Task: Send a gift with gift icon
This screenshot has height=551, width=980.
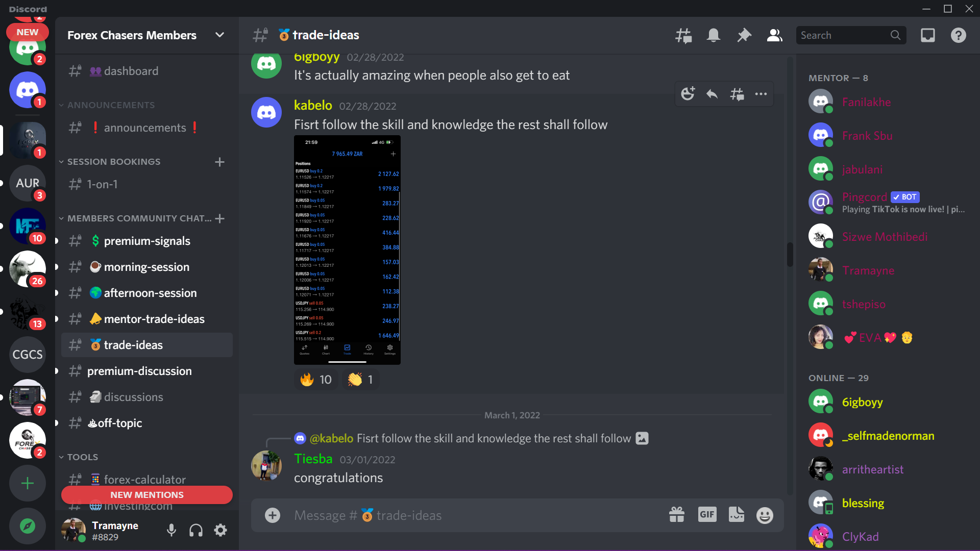Action: click(x=677, y=515)
